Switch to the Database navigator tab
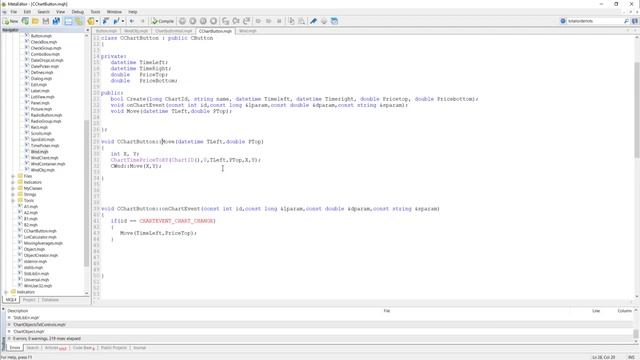 [50, 300]
